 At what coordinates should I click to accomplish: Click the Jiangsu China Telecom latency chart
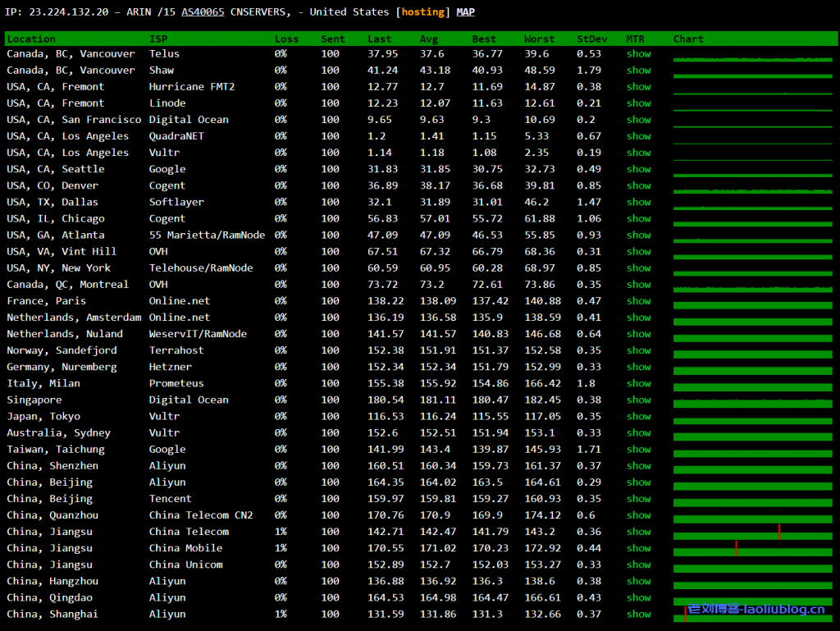click(x=752, y=533)
